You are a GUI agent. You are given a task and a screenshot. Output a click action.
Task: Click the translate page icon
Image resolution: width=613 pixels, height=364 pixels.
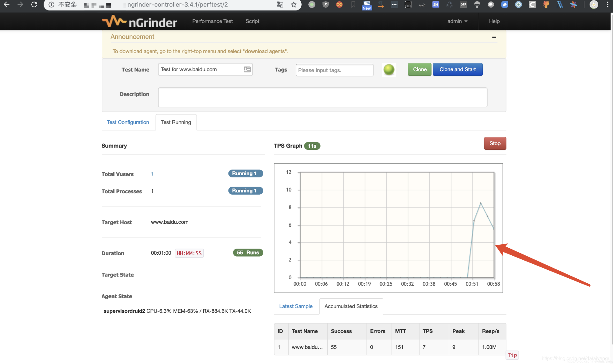(280, 5)
